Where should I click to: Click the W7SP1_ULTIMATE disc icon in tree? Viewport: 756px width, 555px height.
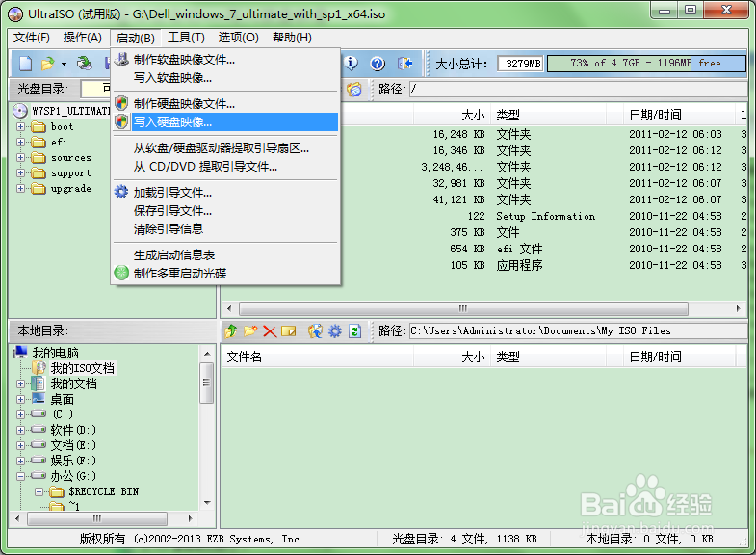click(x=20, y=111)
